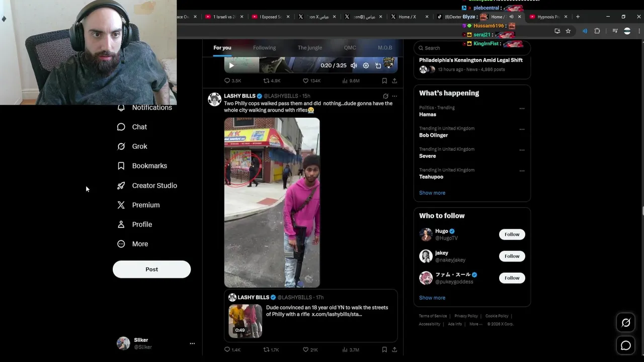Like the post with 134K likes
This screenshot has height=362, width=644.
click(x=311, y=80)
